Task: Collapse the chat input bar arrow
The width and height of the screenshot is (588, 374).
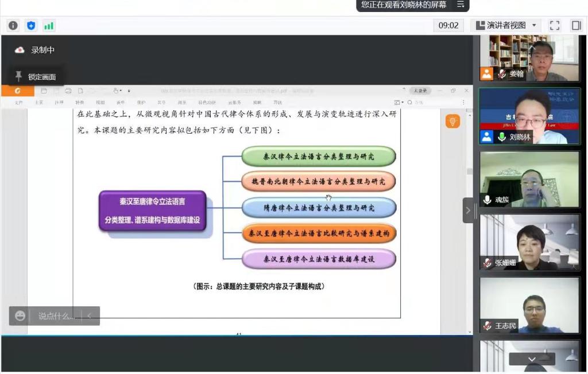Action: click(90, 316)
